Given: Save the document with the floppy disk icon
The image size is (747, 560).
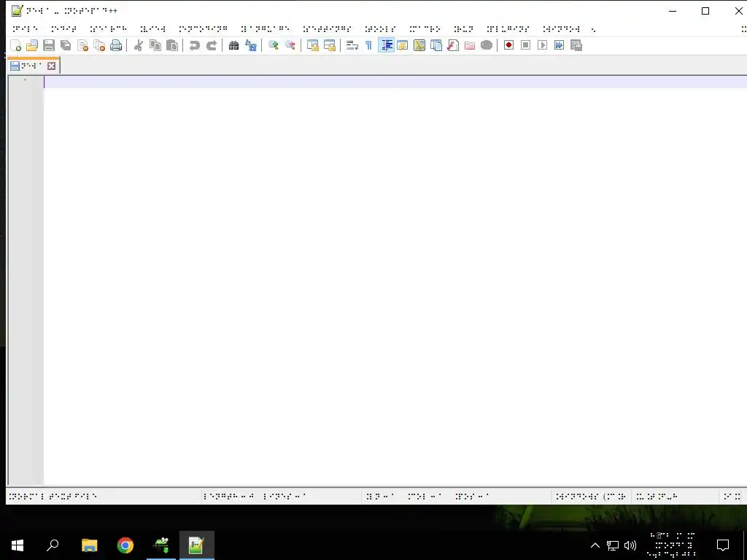Looking at the screenshot, I should click(x=49, y=45).
